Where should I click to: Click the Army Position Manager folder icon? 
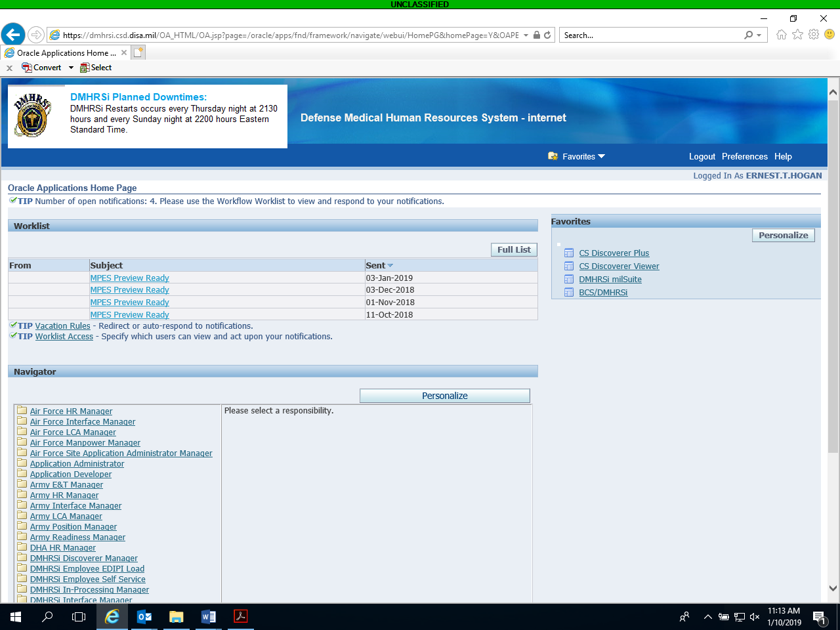(x=22, y=526)
